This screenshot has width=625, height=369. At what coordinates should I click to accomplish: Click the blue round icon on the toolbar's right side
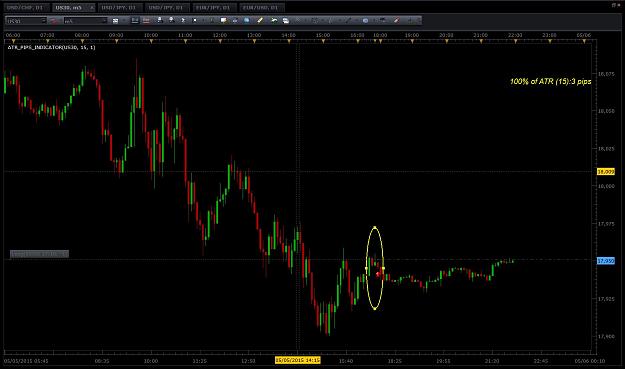point(366,21)
